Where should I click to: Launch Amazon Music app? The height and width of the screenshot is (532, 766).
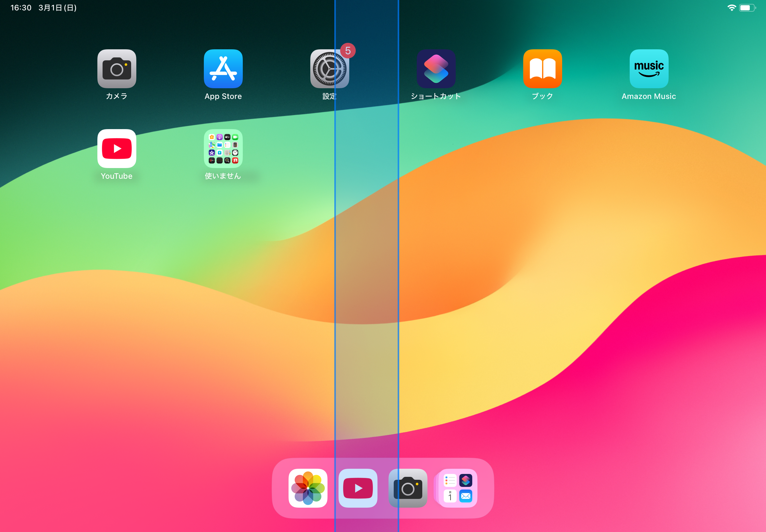click(x=649, y=69)
